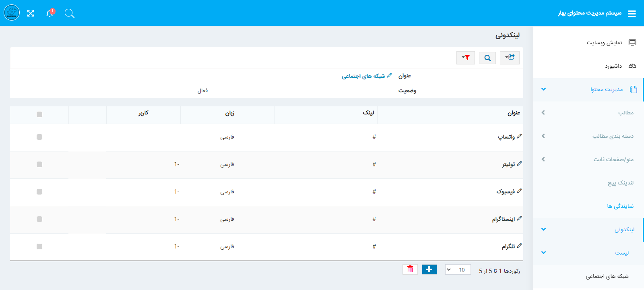Screen dimensions: 644x290
Task: Click the pencil edit icon beside واتساپ
Action: [x=519, y=137]
